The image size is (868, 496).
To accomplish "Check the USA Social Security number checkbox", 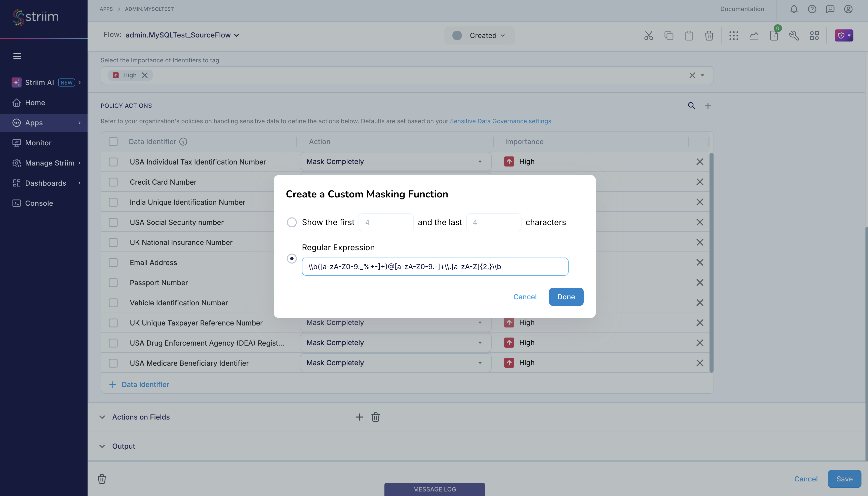I will click(113, 222).
